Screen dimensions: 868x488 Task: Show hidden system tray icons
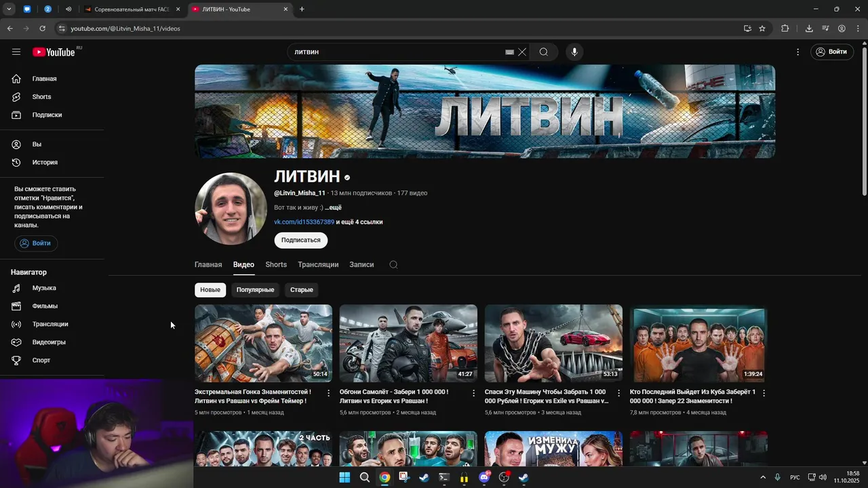(762, 477)
